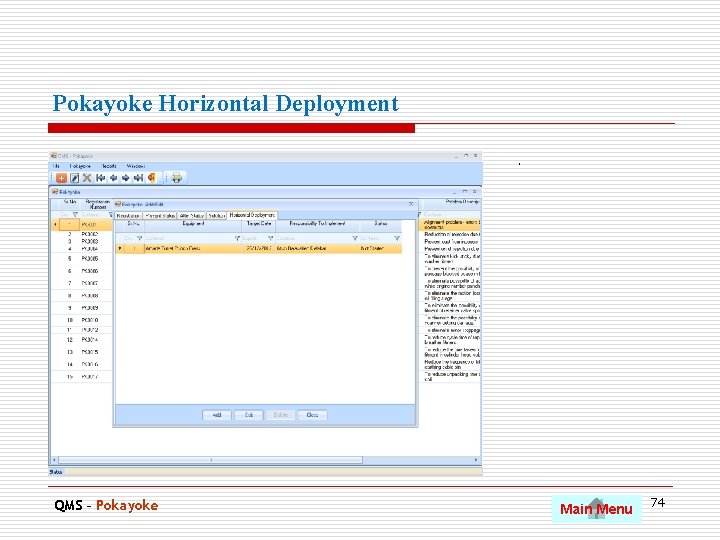Viewport: 720px width, 540px height.
Task: Open filter icon for Equipment column
Action: tap(237, 238)
